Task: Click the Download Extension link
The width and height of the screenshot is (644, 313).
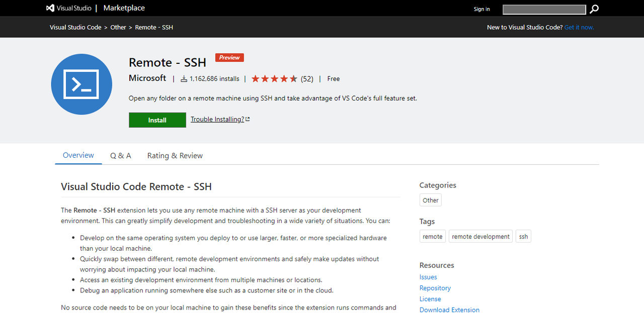Action: pos(449,310)
